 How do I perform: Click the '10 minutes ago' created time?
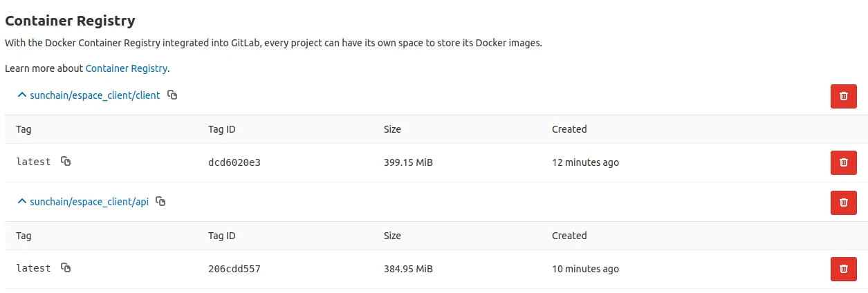585,269
